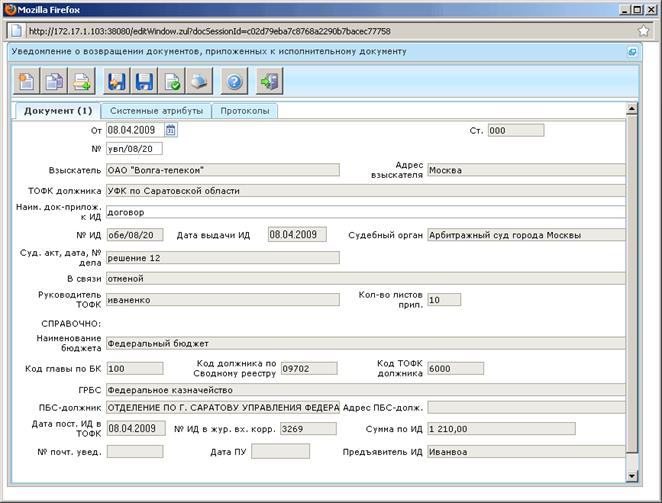Click the plain save floppy icon
This screenshot has width=662, height=503.
[144, 81]
